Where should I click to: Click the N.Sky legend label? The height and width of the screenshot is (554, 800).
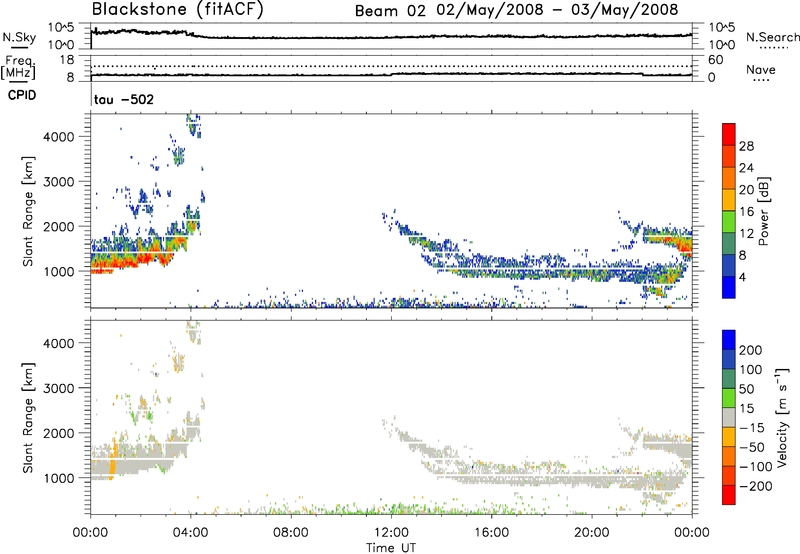(x=19, y=37)
